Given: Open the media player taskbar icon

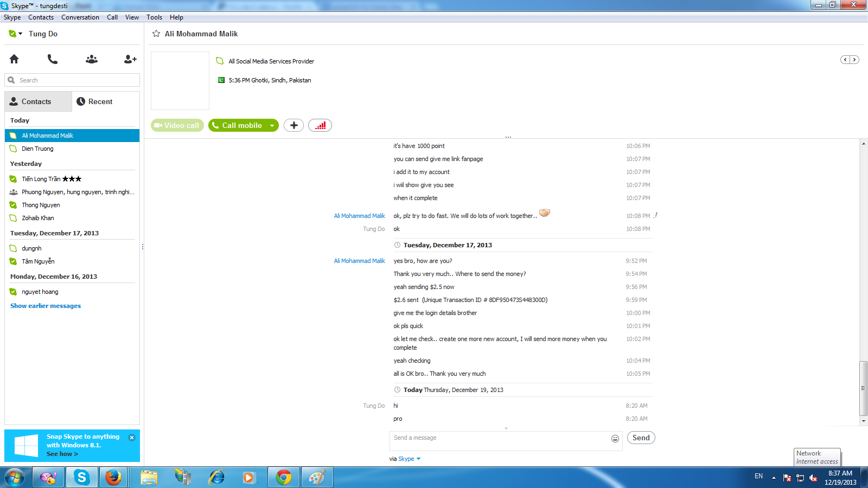Looking at the screenshot, I should [248, 478].
